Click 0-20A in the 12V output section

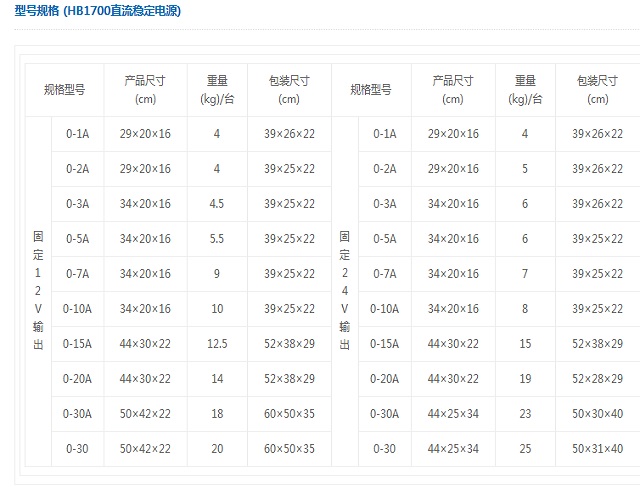(x=77, y=379)
